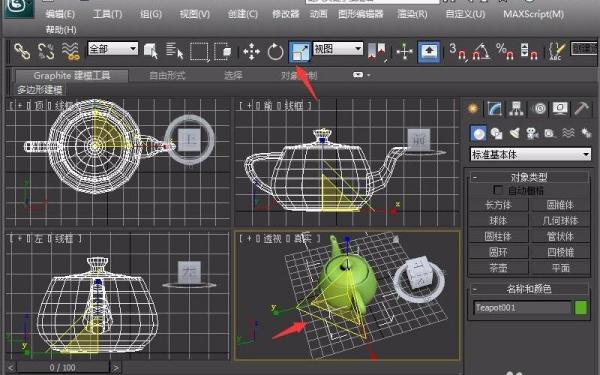Select the Link tool in toolbar
The image size is (600, 375).
[22, 51]
